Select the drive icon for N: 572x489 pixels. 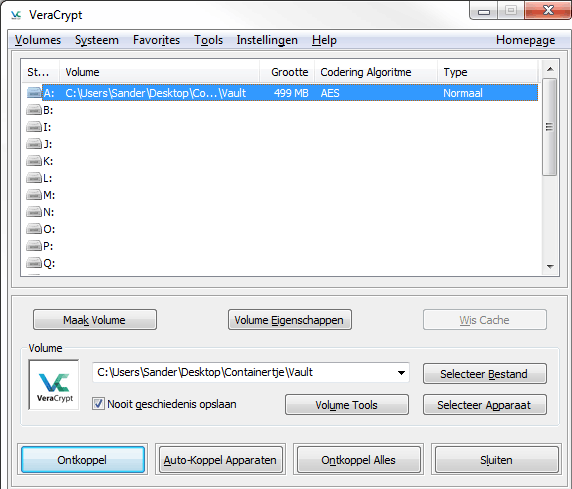pyautogui.click(x=34, y=212)
